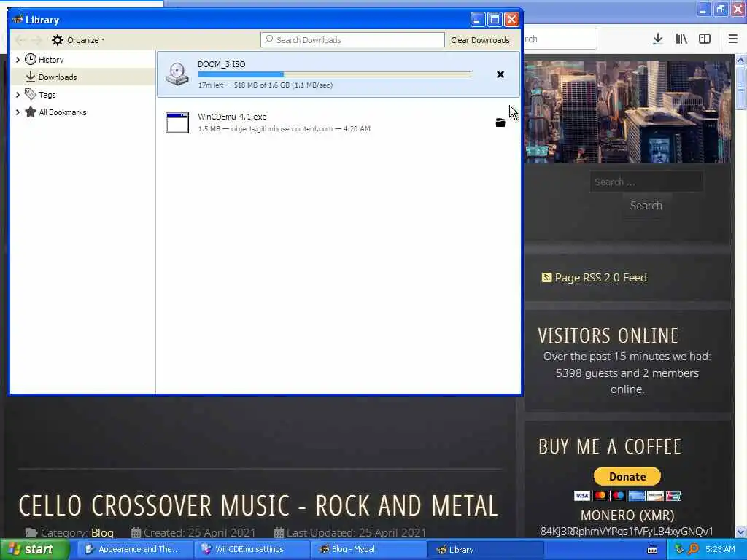The image size is (747, 560).
Task: Click the browser scrollbar up arrow
Action: [740, 60]
